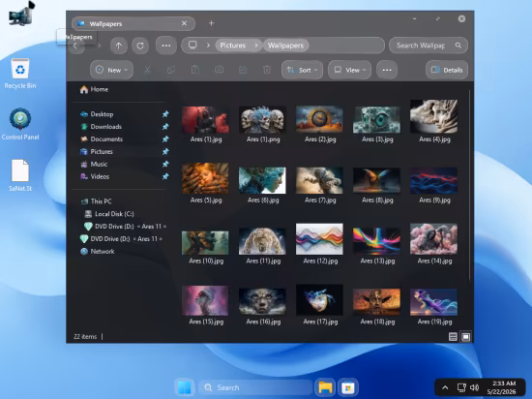
Task: Click Wallpapers breadcrumb in address bar
Action: point(285,46)
